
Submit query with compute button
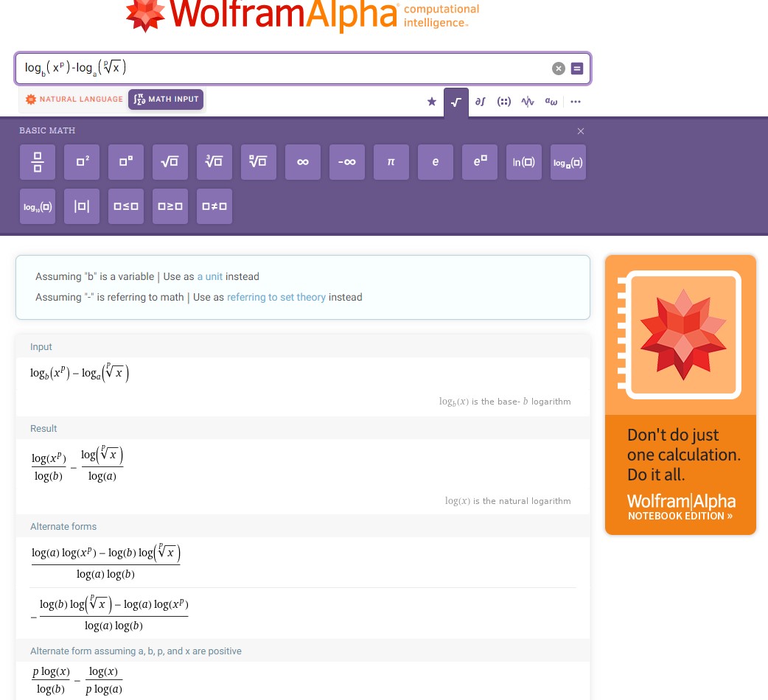click(577, 69)
